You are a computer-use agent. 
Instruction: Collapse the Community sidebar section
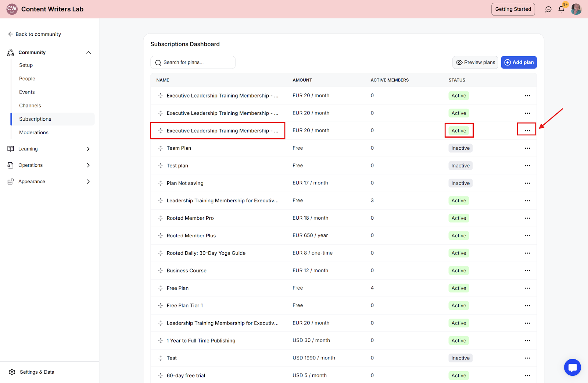pos(88,53)
